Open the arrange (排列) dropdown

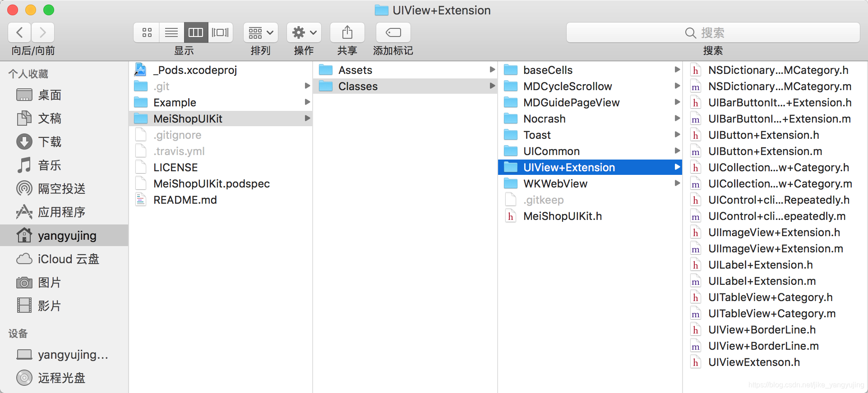click(261, 32)
